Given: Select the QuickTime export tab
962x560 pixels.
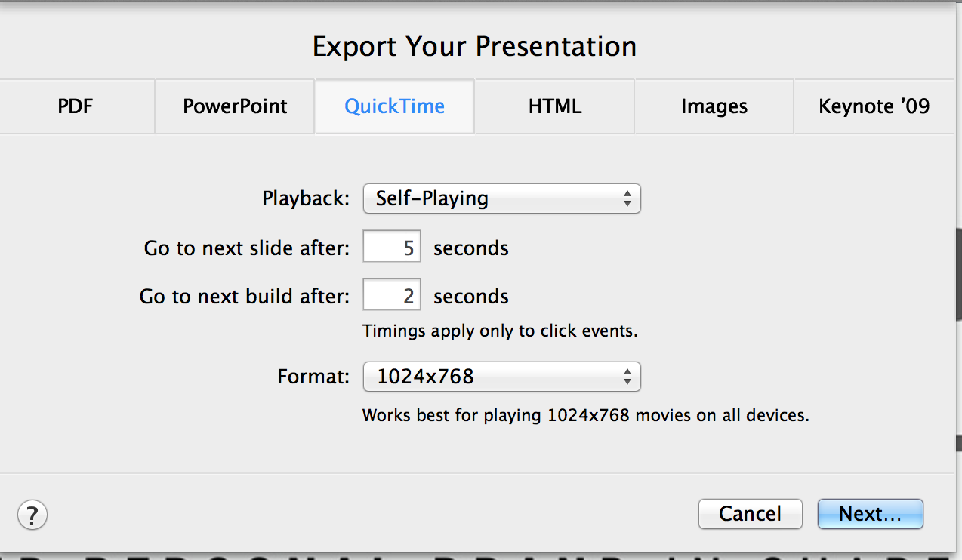Looking at the screenshot, I should coord(394,106).
